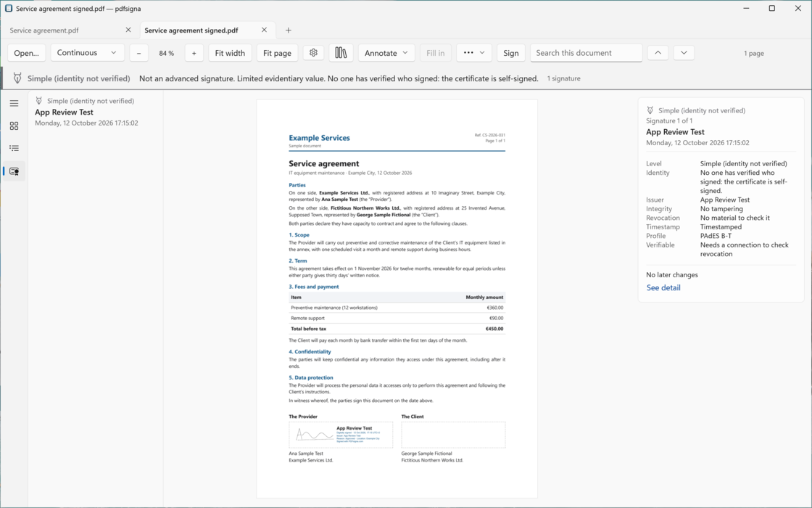
Task: Click the Open... button
Action: point(26,53)
